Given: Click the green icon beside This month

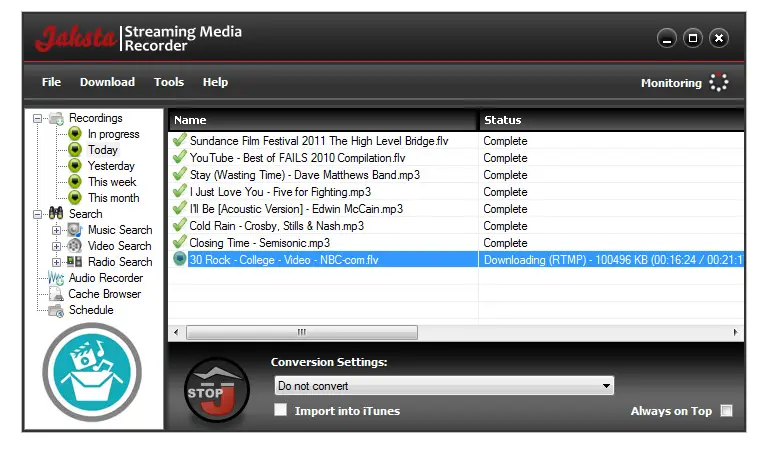Looking at the screenshot, I should click(x=74, y=198).
